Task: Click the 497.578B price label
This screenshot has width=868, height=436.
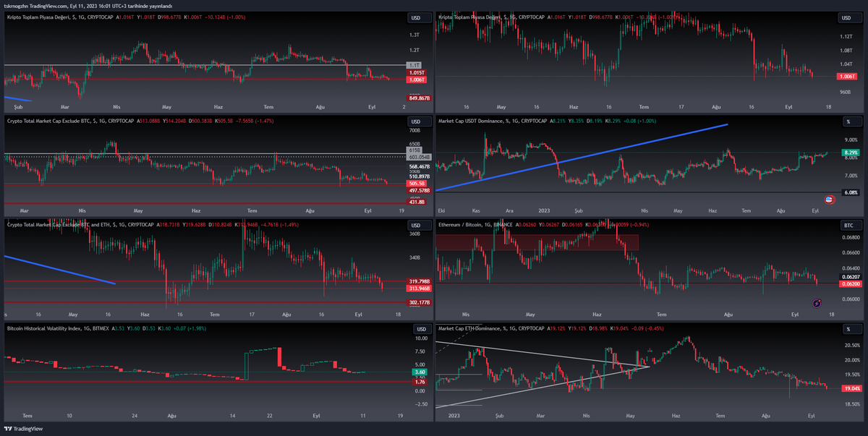Action: [419, 190]
